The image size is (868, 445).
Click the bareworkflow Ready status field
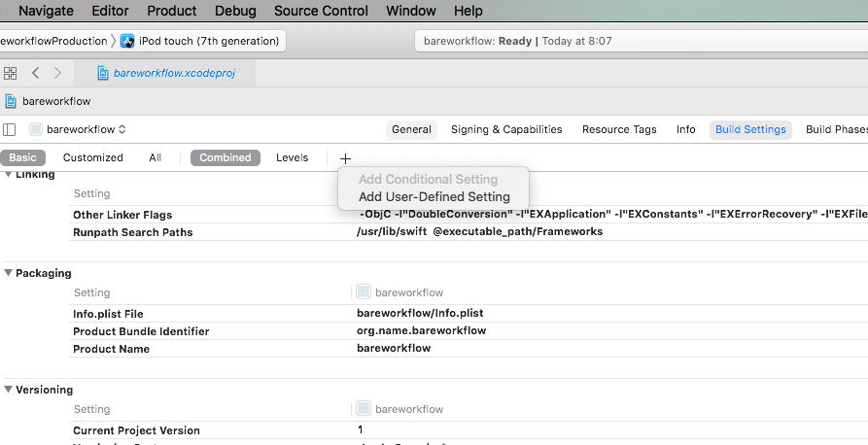pos(641,41)
